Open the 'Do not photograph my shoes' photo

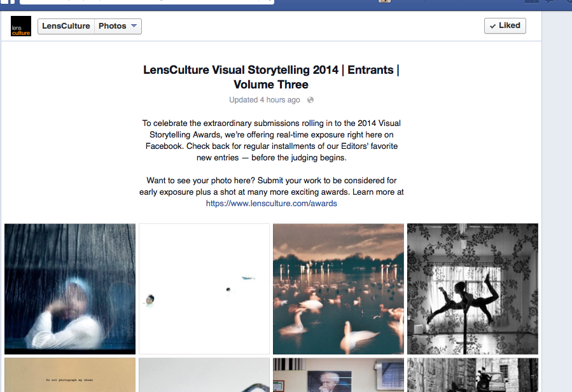coord(70,375)
